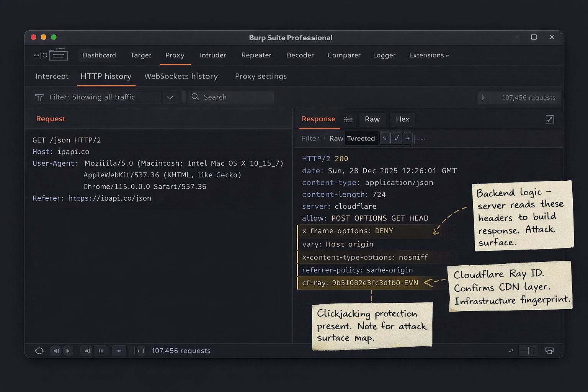The width and height of the screenshot is (588, 392).
Task: Click the speaker icon in bottom bar
Action: [87, 351]
